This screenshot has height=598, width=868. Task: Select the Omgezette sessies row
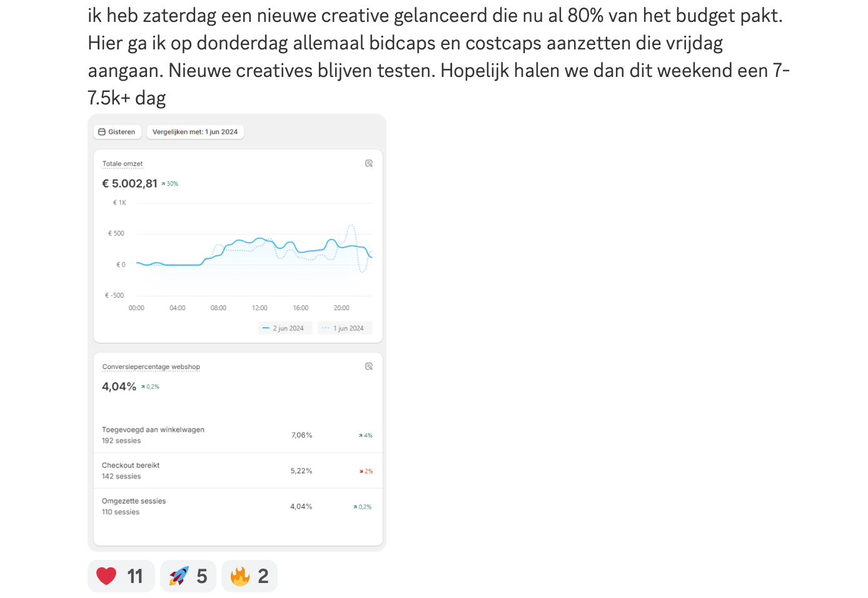238,507
